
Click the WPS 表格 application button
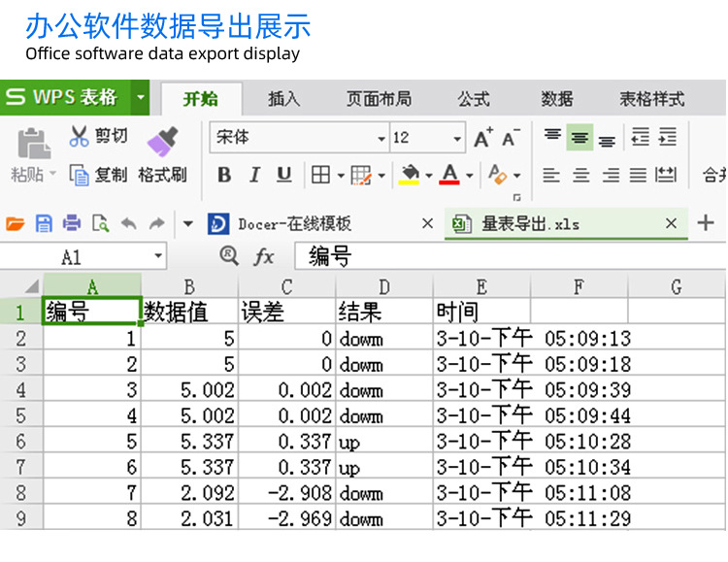(x=65, y=97)
